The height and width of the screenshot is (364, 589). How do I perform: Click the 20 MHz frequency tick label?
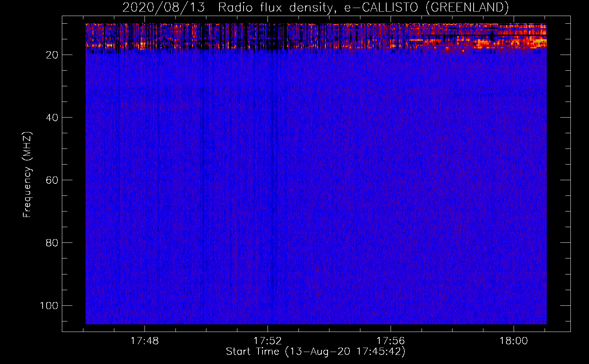(52, 55)
